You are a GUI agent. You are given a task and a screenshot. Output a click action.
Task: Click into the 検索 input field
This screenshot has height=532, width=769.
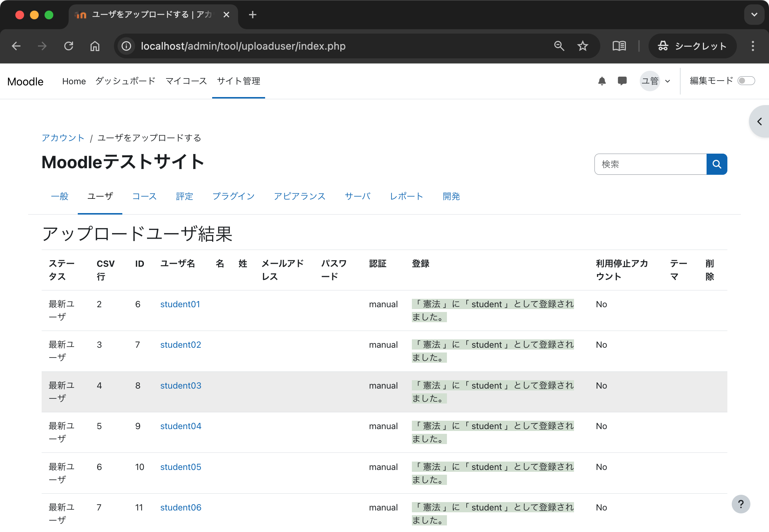point(650,164)
